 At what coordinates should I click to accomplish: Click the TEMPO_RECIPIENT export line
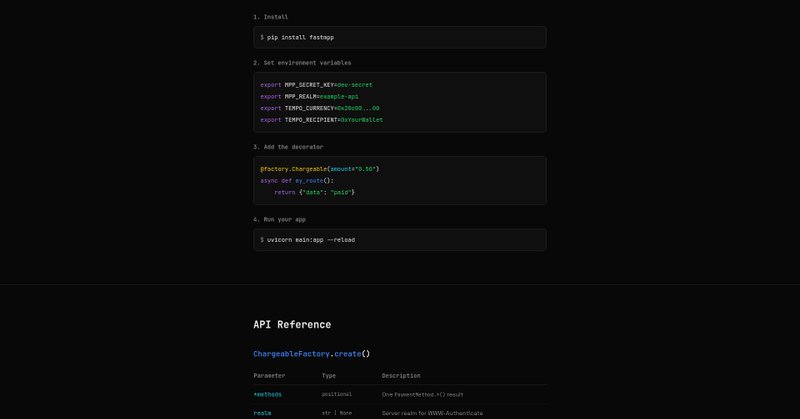click(321, 120)
